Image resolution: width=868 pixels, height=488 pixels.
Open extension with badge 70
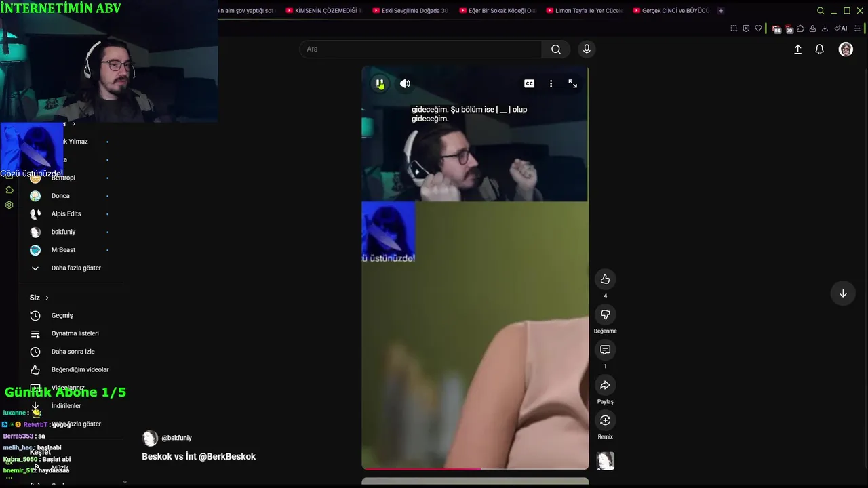tap(789, 29)
